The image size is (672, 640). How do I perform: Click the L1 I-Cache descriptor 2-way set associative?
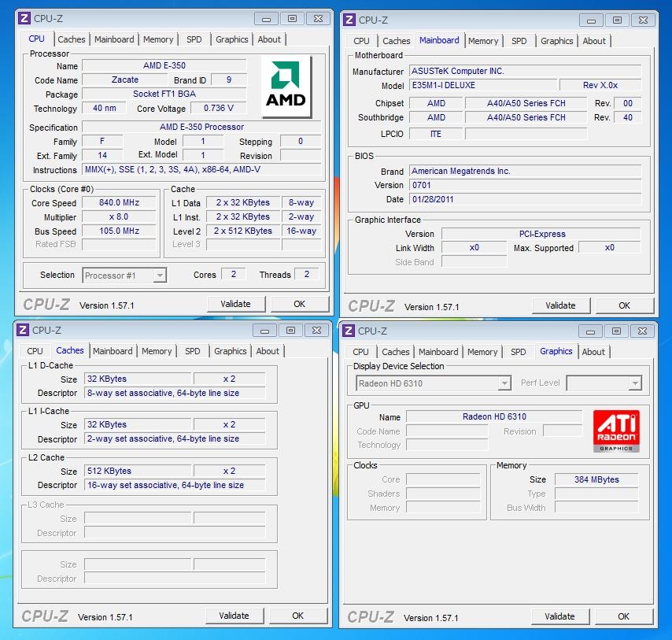click(175, 438)
